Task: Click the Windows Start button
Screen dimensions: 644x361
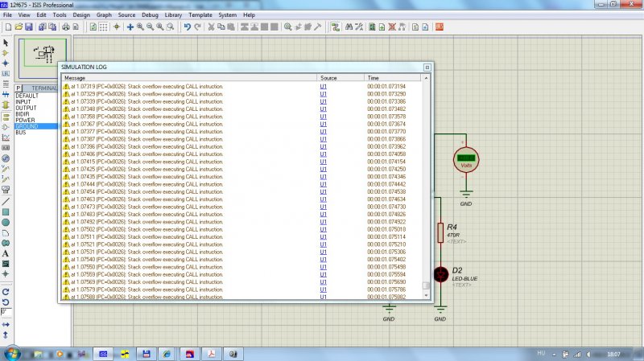Action: point(13,353)
